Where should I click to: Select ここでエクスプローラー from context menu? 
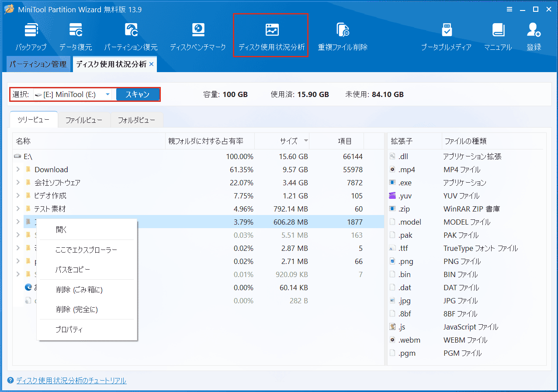87,250
